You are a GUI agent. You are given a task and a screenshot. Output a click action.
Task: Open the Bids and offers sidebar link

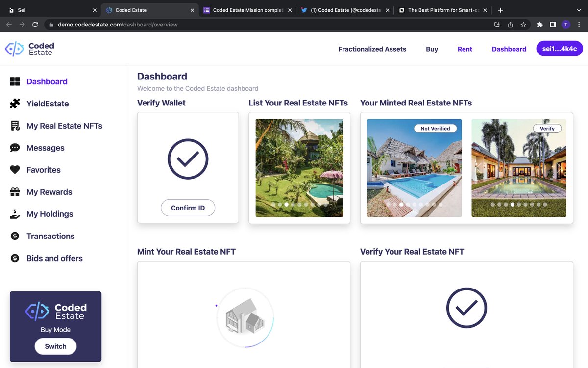pos(54,258)
